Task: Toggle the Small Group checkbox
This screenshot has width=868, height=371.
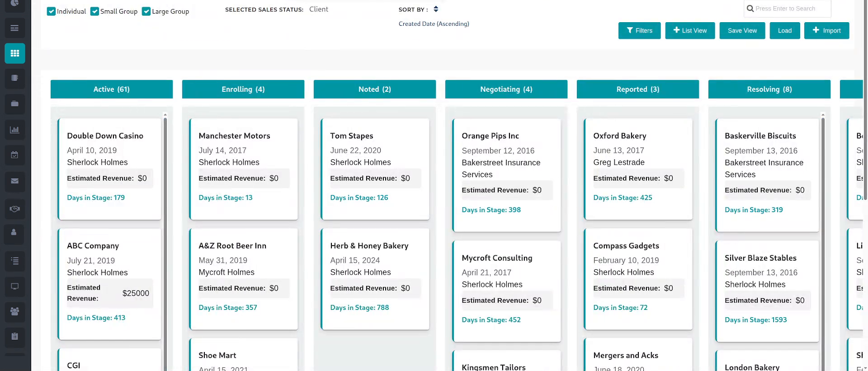Action: tap(94, 11)
